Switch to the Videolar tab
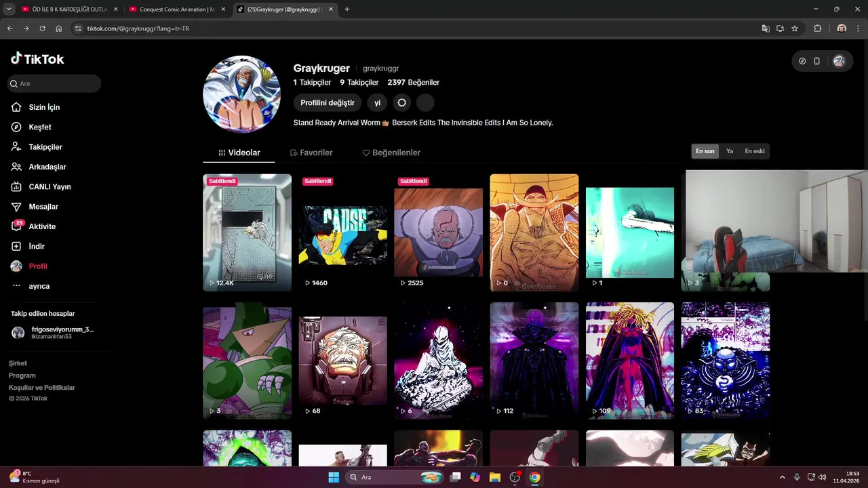 [x=239, y=152]
